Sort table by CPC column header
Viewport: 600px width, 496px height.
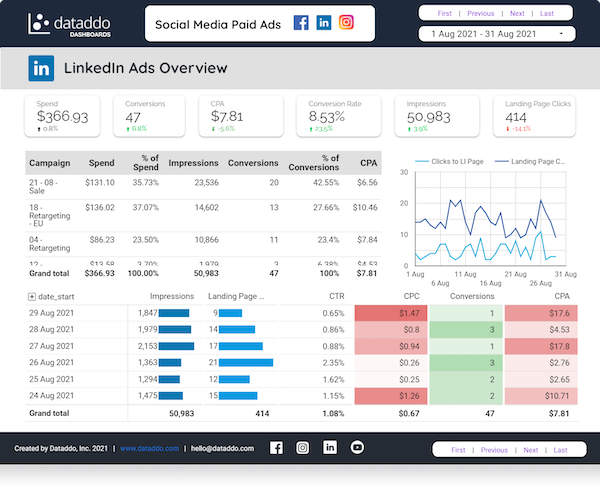(411, 296)
